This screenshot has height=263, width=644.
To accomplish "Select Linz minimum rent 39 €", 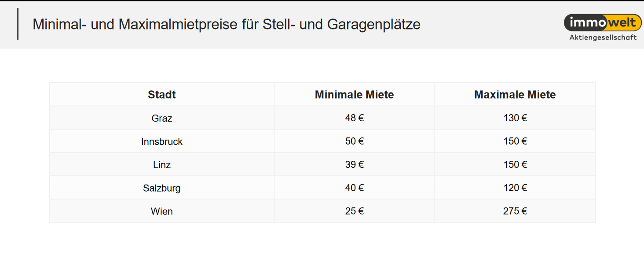I will pos(355,165).
